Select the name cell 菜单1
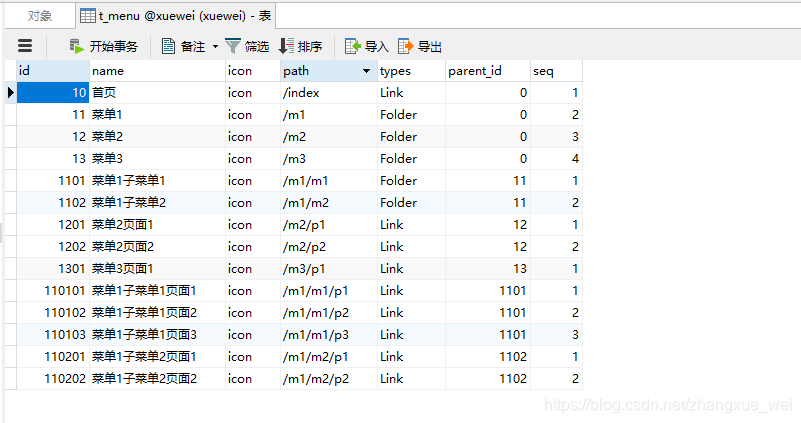This screenshot has width=801, height=423. 157,114
